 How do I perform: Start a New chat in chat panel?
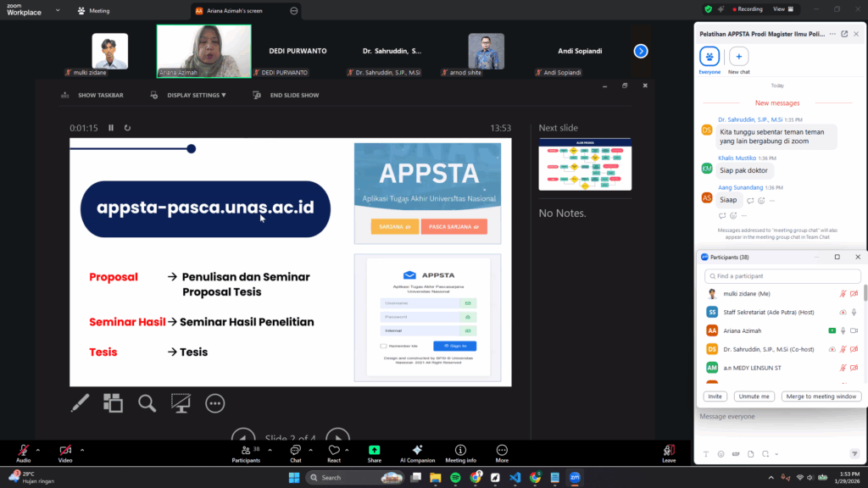pos(739,58)
